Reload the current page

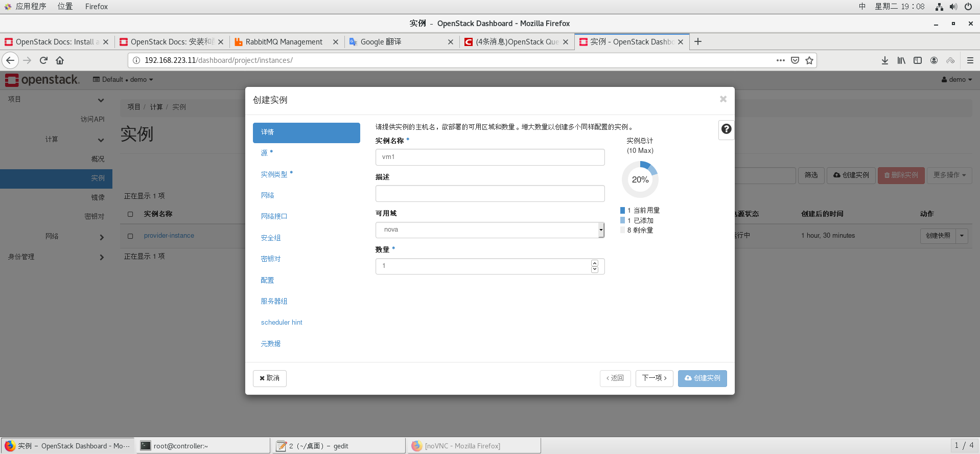point(43,60)
